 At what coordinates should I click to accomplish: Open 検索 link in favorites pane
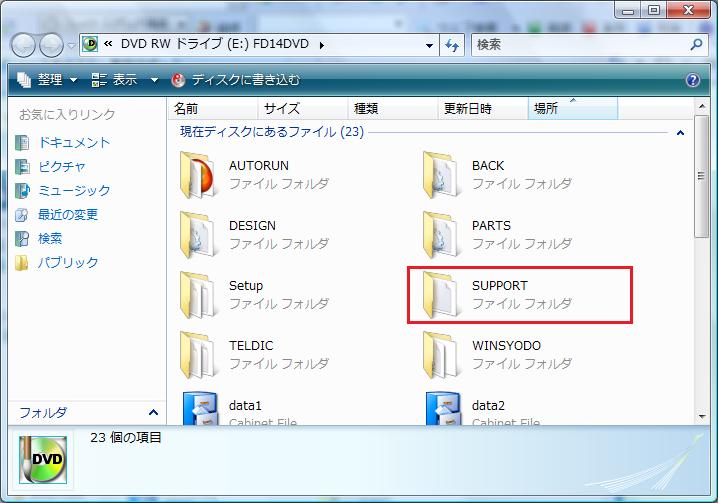point(49,238)
